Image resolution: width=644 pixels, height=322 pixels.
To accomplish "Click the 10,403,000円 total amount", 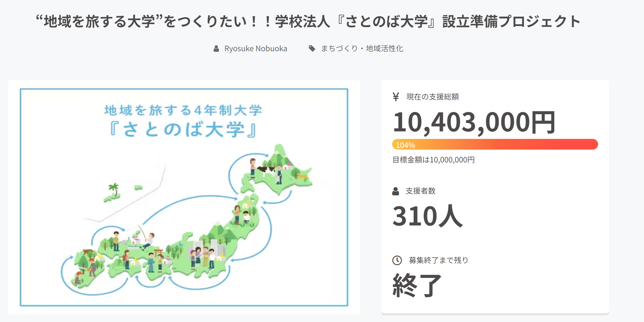I will 474,122.
